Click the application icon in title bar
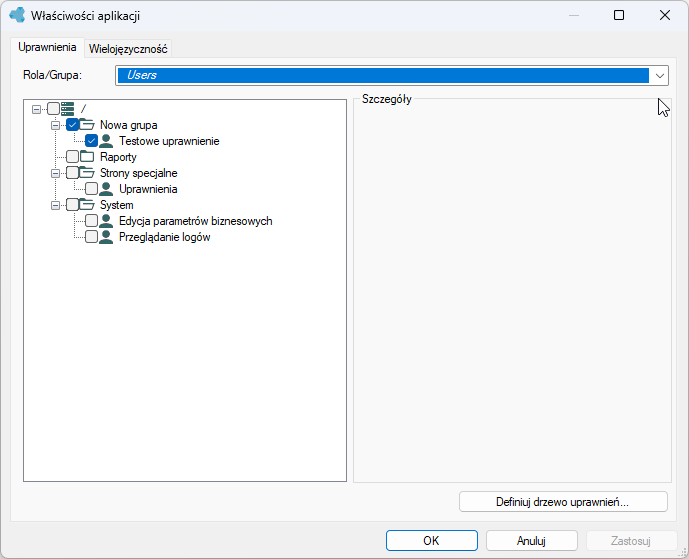 17,15
